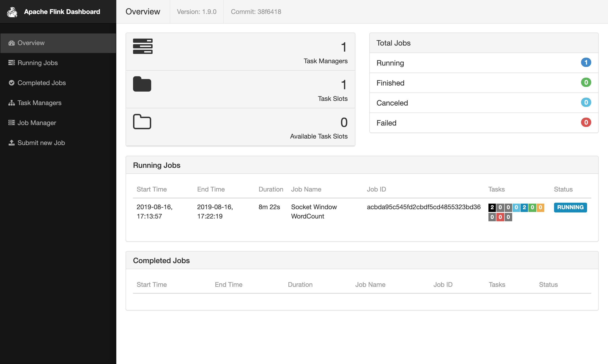This screenshot has width=608, height=364.
Task: Click the green task badge showing 0
Action: pos(532,208)
